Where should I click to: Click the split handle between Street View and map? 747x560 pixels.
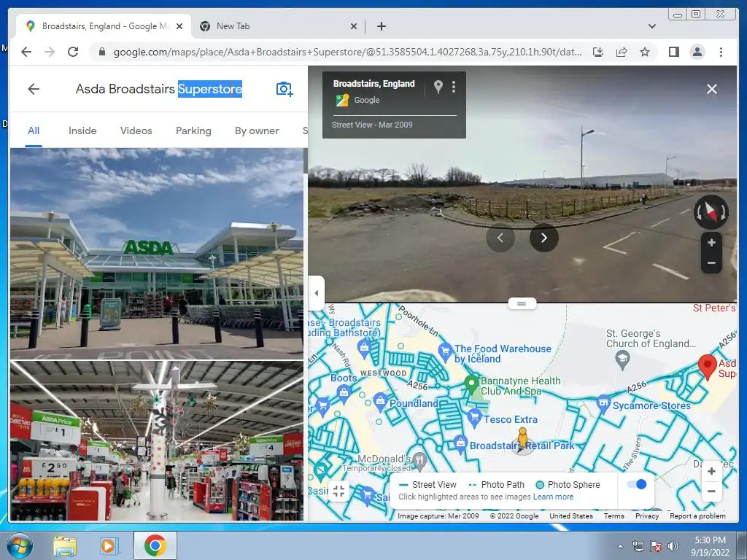coord(522,303)
